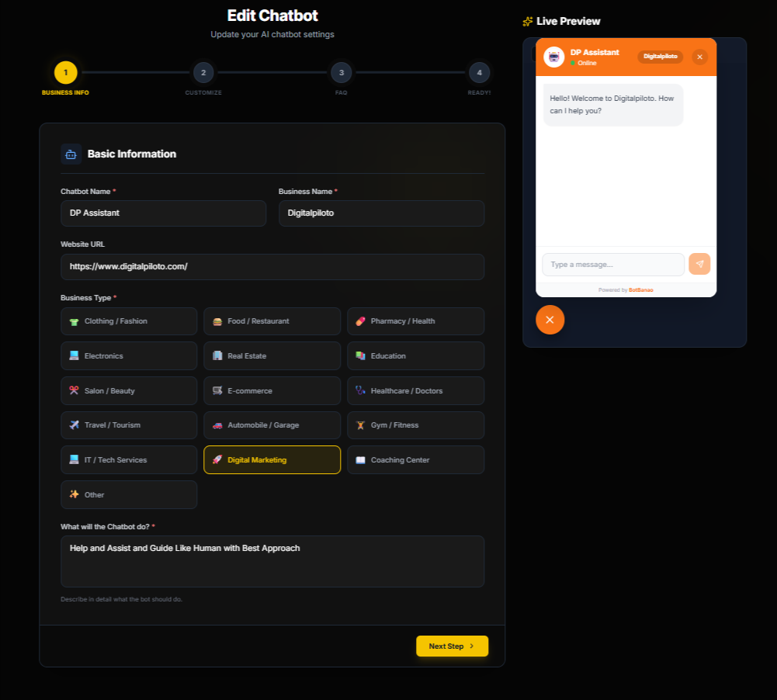The image size is (777, 700).
Task: Click the shirt icon for Clothing / Fashion
Action: (74, 321)
